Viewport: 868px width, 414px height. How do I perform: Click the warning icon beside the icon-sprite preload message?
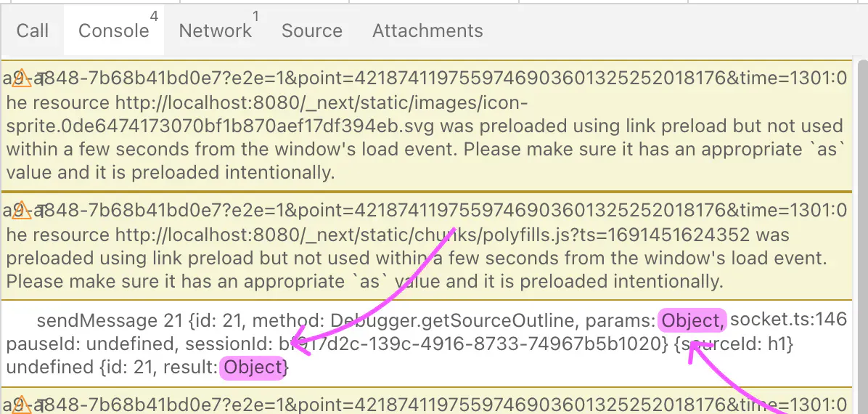click(20, 78)
